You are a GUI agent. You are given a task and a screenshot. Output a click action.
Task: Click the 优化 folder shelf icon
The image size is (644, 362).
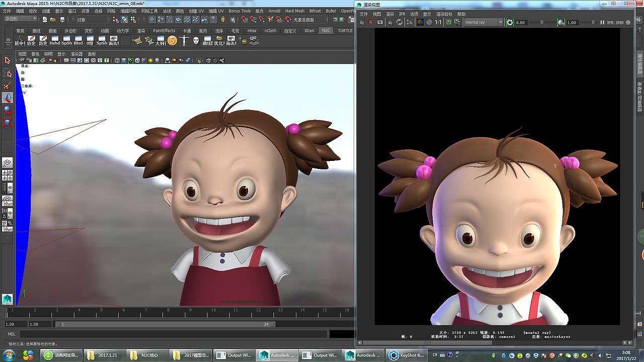coord(219,41)
